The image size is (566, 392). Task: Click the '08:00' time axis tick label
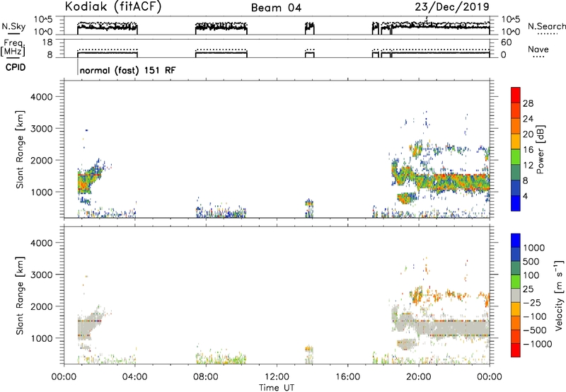[206, 377]
